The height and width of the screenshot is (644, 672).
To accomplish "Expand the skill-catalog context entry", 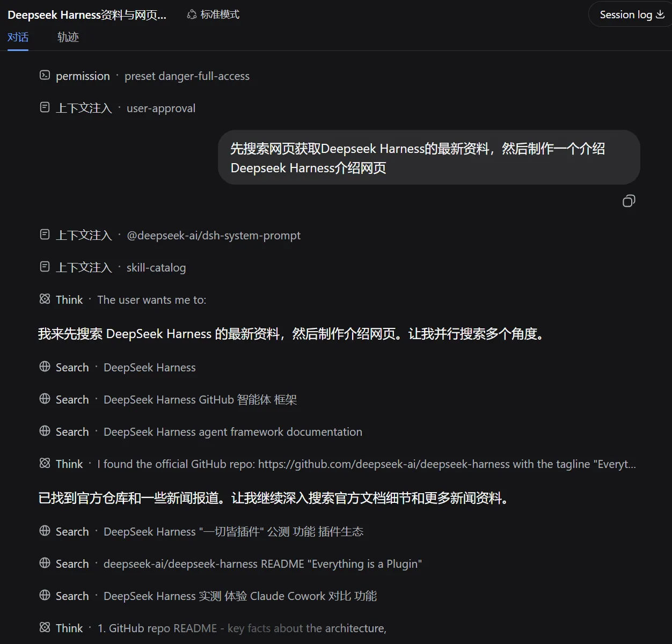I will click(x=113, y=267).
